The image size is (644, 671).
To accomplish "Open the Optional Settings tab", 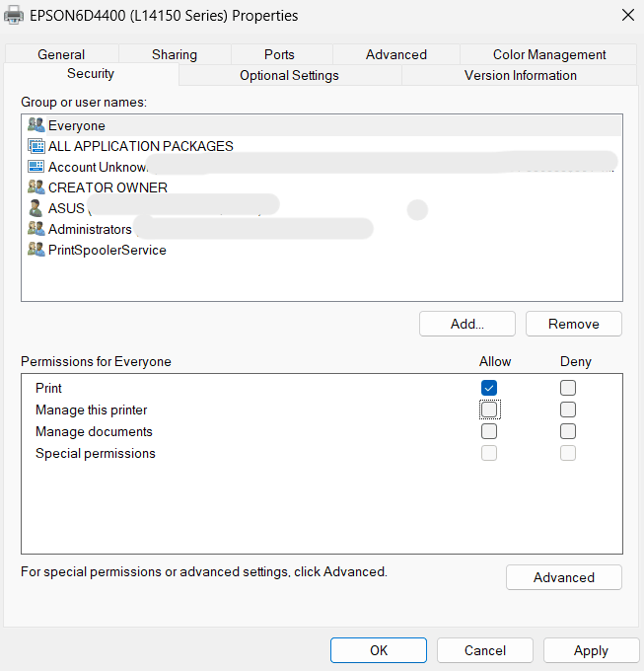I will tap(289, 75).
